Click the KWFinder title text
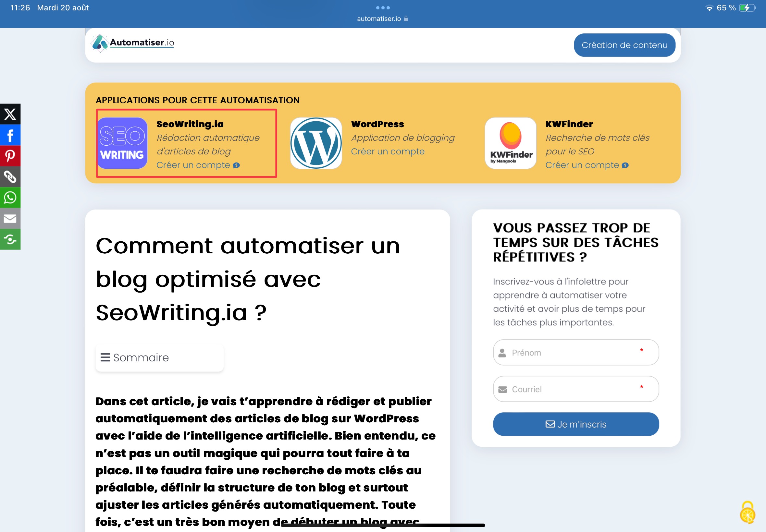The height and width of the screenshot is (532, 766). click(569, 124)
